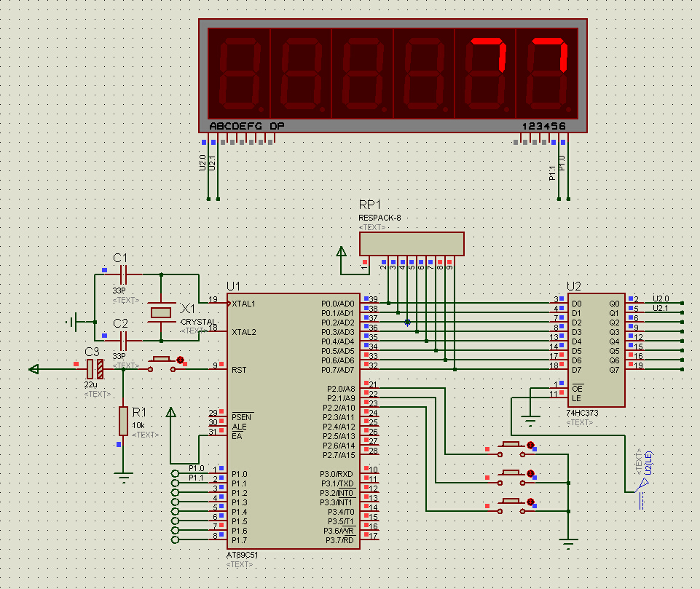
Task: Push the button wired to P2.0/A8
Action: pos(511,449)
